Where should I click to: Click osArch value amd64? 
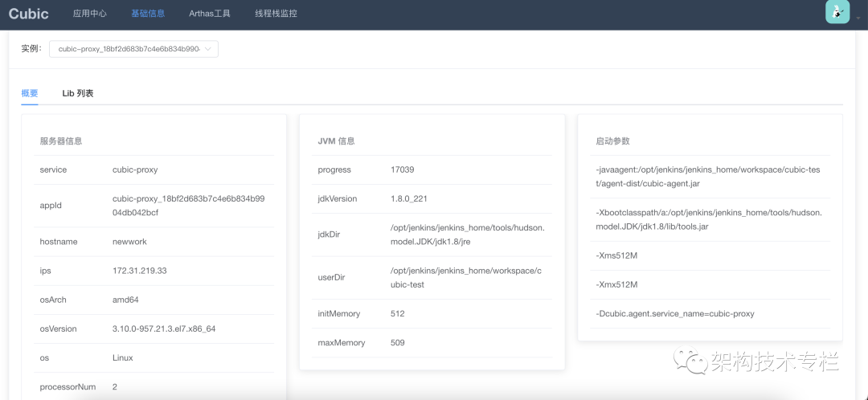tap(125, 300)
